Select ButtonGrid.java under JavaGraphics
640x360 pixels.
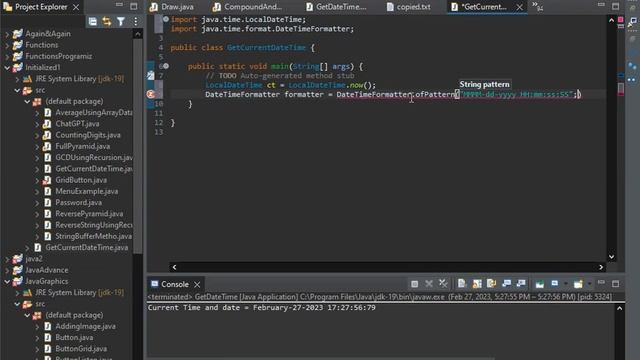point(81,349)
